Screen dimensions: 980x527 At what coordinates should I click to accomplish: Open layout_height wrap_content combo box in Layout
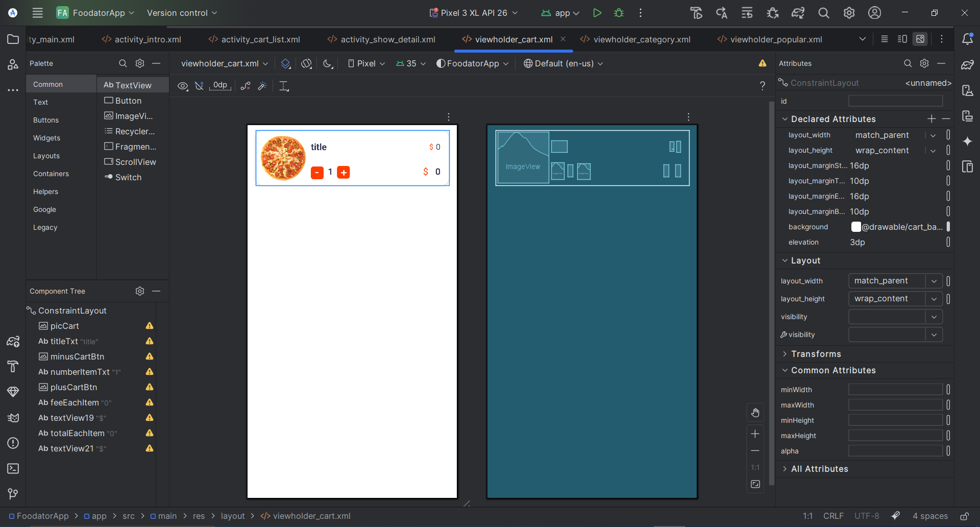[x=895, y=299]
